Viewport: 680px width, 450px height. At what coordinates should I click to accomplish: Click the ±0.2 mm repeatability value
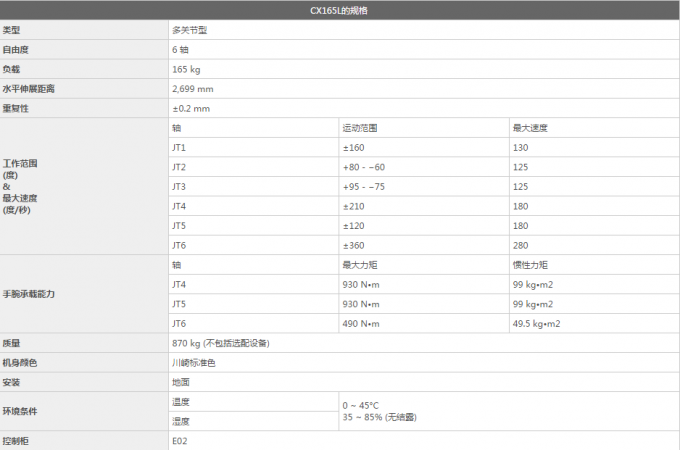click(x=190, y=108)
